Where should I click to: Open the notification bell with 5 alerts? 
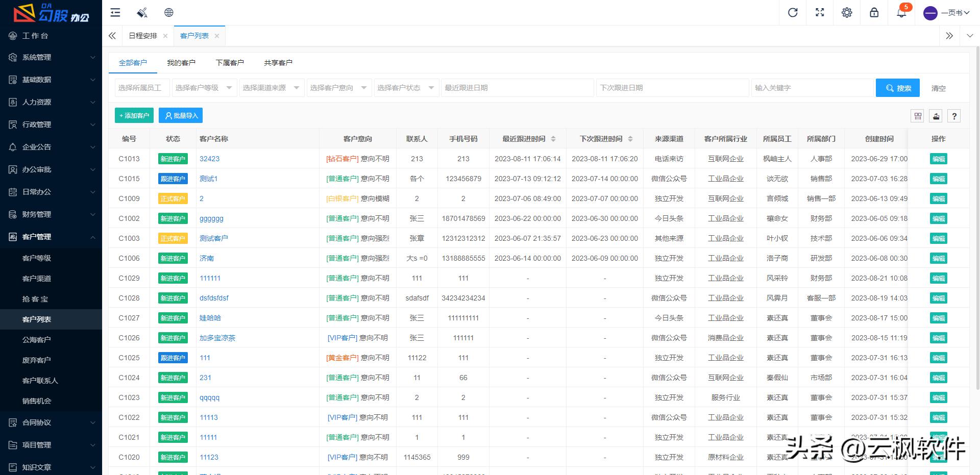pyautogui.click(x=901, y=12)
